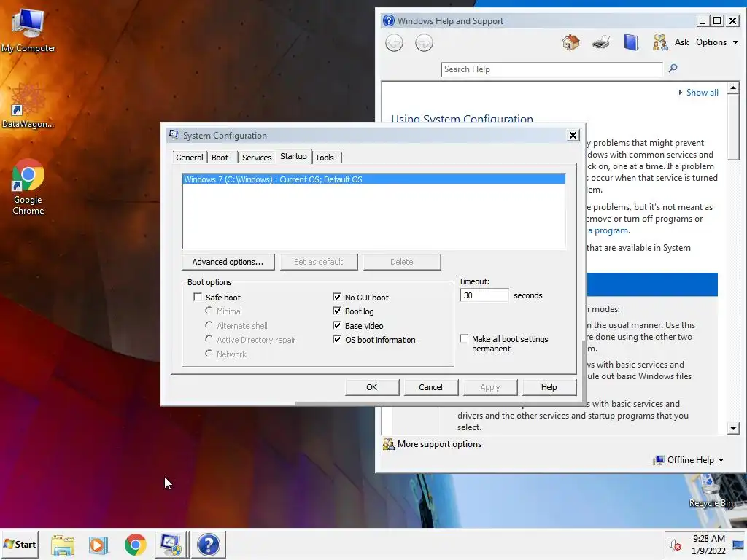
Task: Open Chrome from the taskbar
Action: click(x=135, y=545)
